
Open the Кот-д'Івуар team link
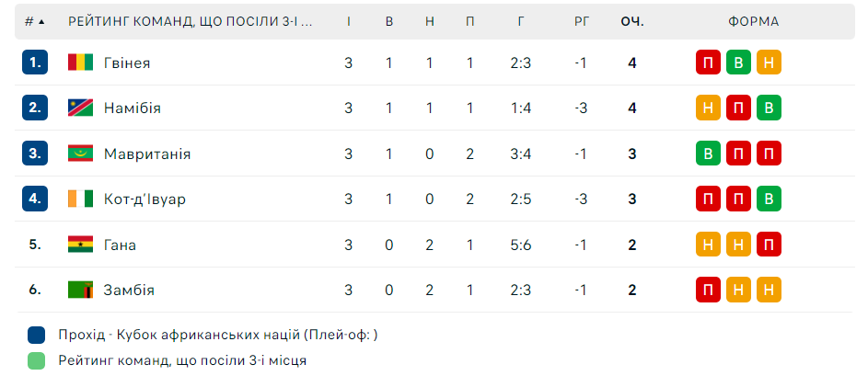tap(145, 199)
